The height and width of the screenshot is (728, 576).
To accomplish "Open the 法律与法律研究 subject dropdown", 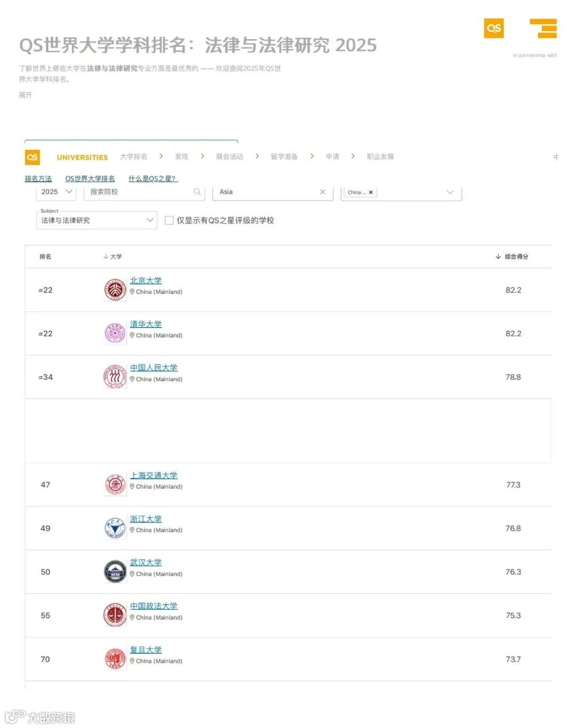I will pos(97,220).
